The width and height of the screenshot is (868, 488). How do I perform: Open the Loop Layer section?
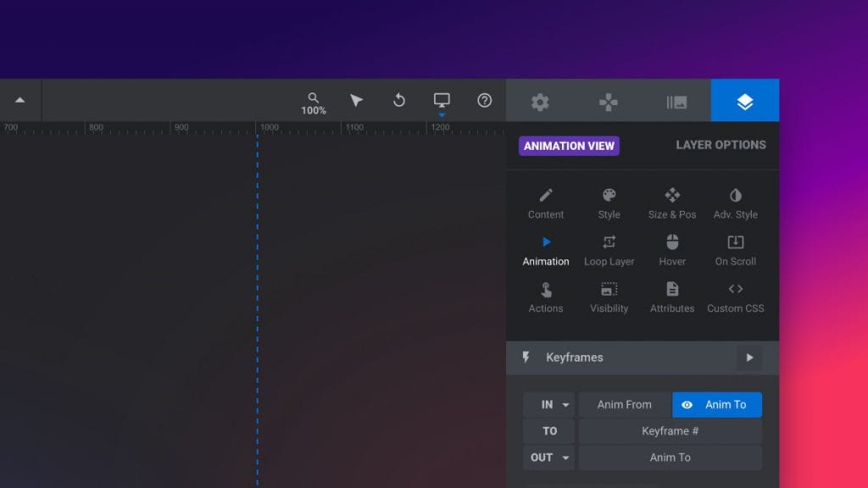pos(609,251)
